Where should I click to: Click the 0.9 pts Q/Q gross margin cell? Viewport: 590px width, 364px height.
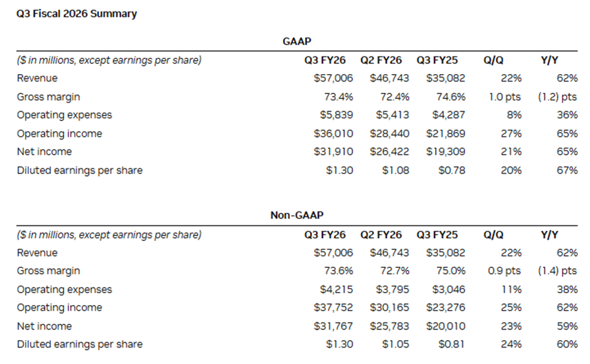coord(504,271)
